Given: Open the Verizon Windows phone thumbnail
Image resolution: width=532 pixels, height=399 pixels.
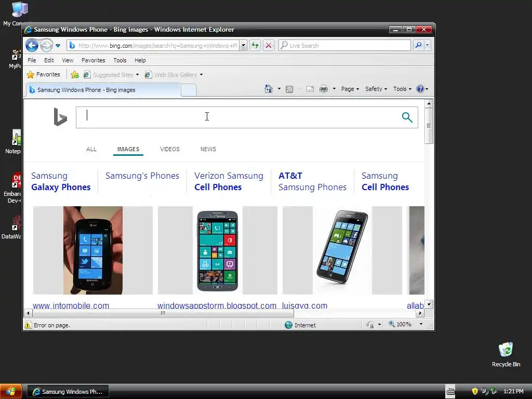Looking at the screenshot, I should [x=218, y=250].
